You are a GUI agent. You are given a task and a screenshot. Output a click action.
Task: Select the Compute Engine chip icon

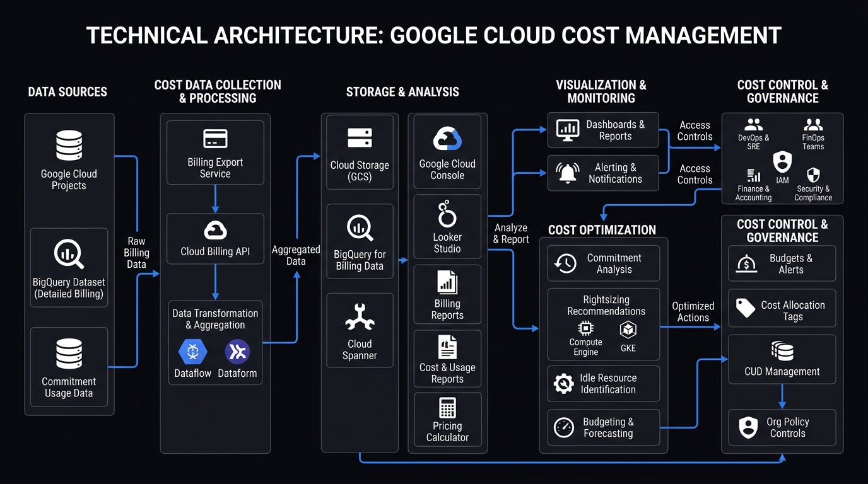[x=585, y=329]
